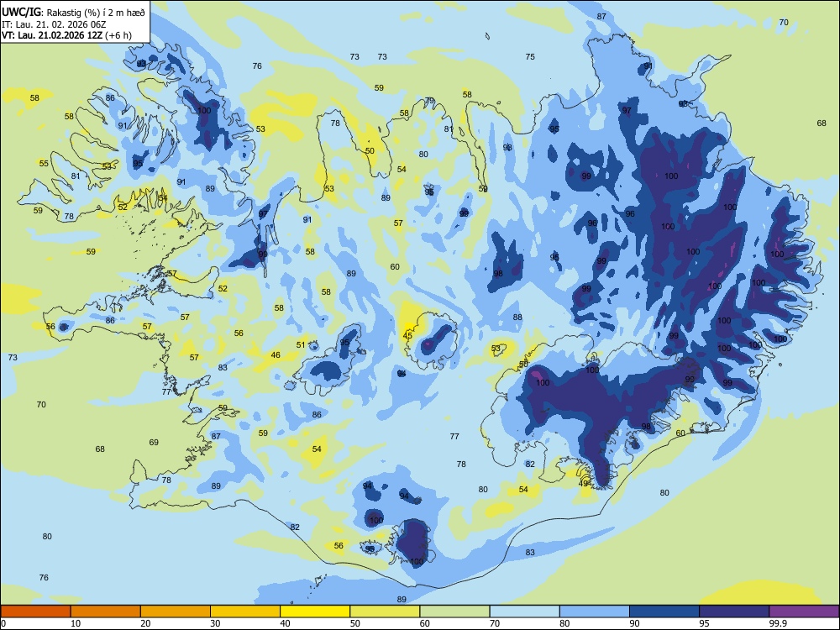
Task: Click the tick label 60 on the legend scale
Action: (425, 623)
